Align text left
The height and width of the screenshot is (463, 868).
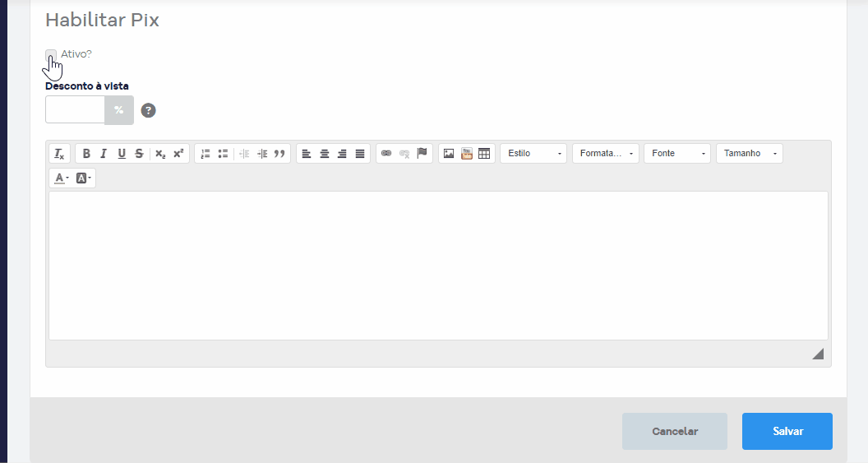pyautogui.click(x=307, y=154)
